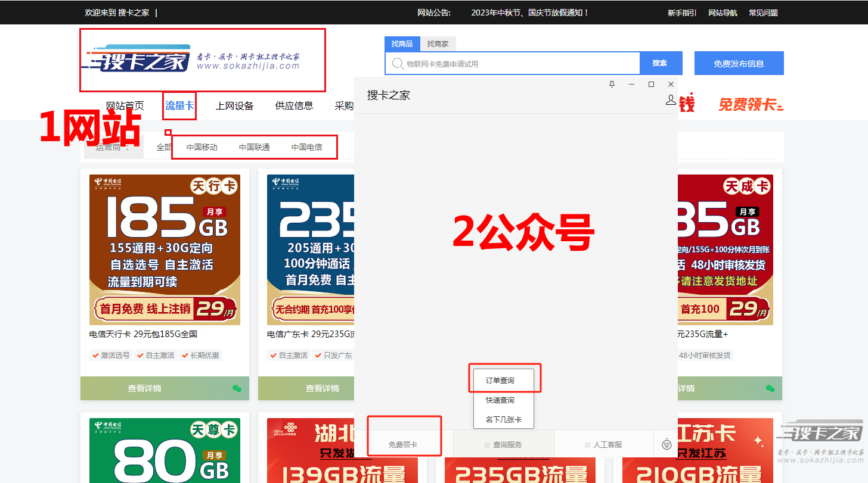Screen dimensions: 868x483
Task: Click 自主激活 tag on 电信天行卡
Action: point(156,355)
